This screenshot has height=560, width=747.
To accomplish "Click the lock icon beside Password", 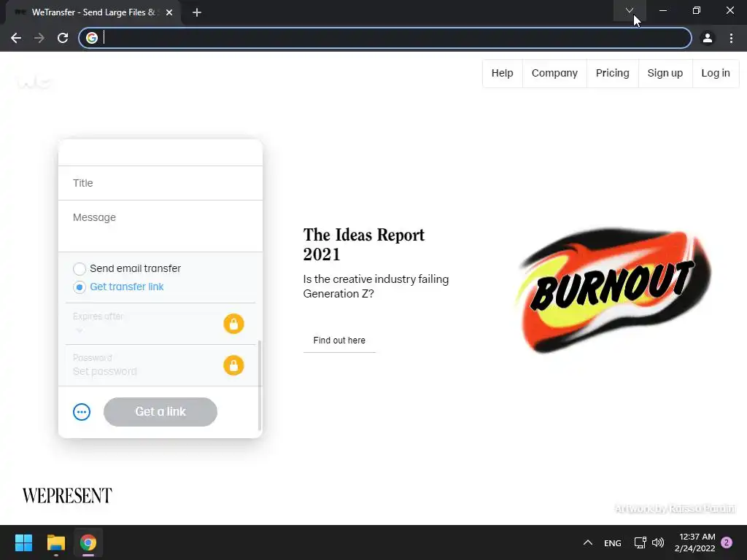I will tap(233, 365).
